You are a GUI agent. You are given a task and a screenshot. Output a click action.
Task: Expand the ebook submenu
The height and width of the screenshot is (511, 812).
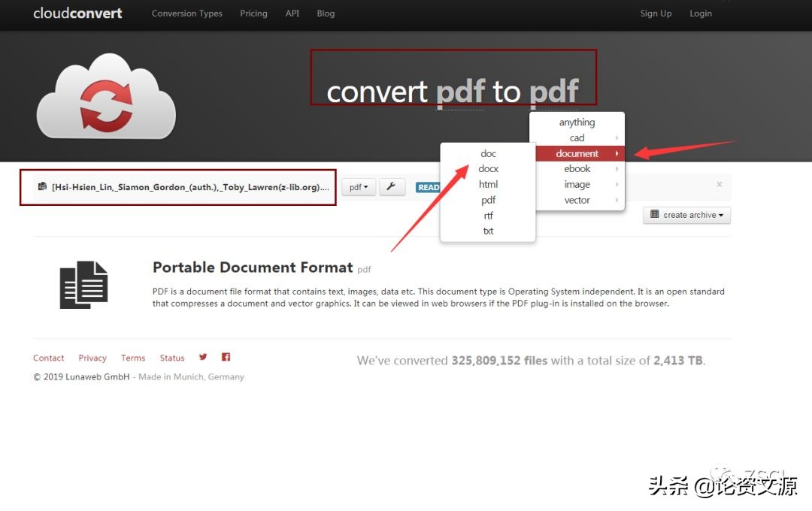[577, 169]
